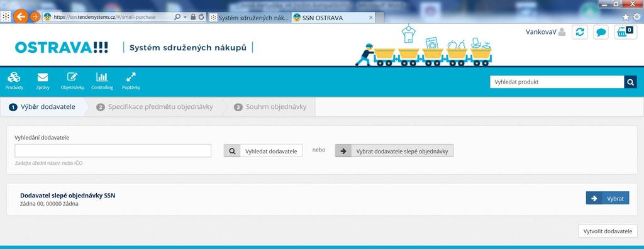Open the browser settings gear icon
The width and height of the screenshot is (644, 249).
[x=636, y=17]
